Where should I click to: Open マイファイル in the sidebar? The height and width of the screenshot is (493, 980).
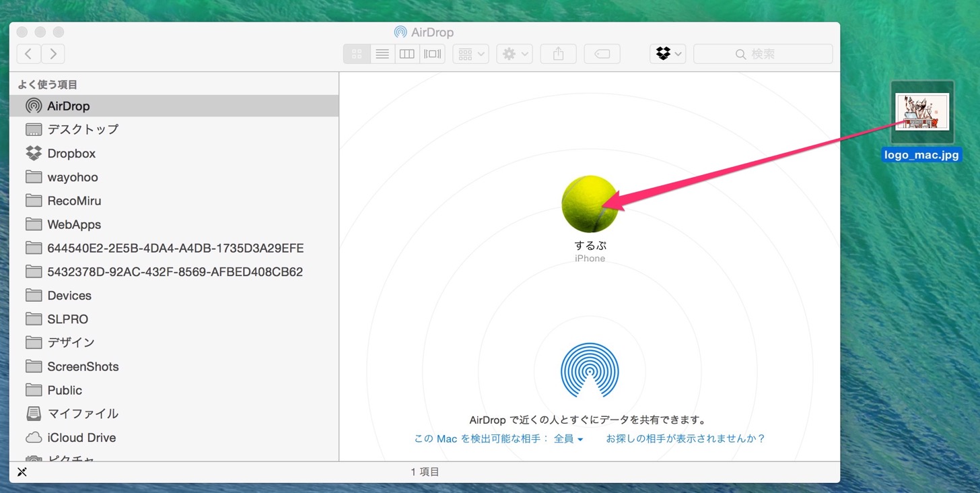click(174, 414)
